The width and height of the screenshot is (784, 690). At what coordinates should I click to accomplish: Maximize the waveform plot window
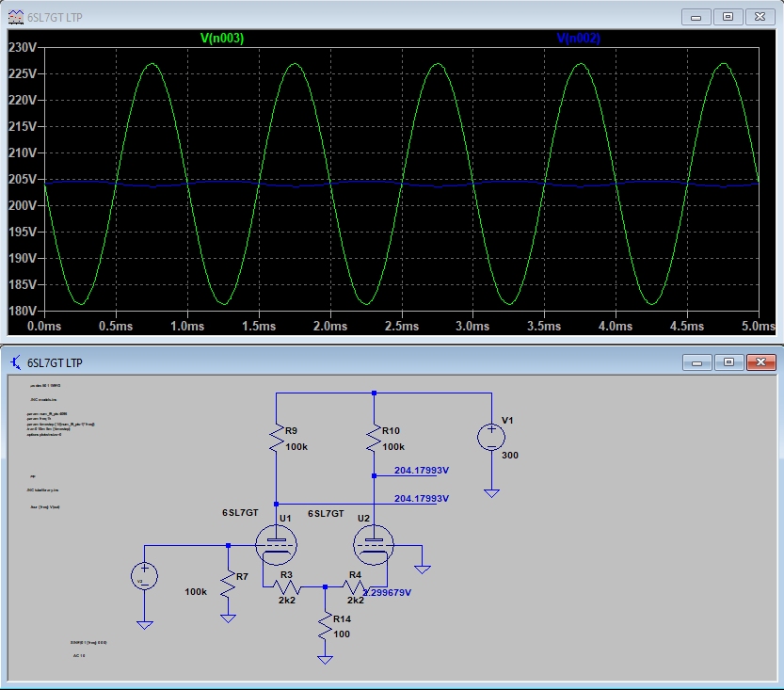(x=728, y=17)
